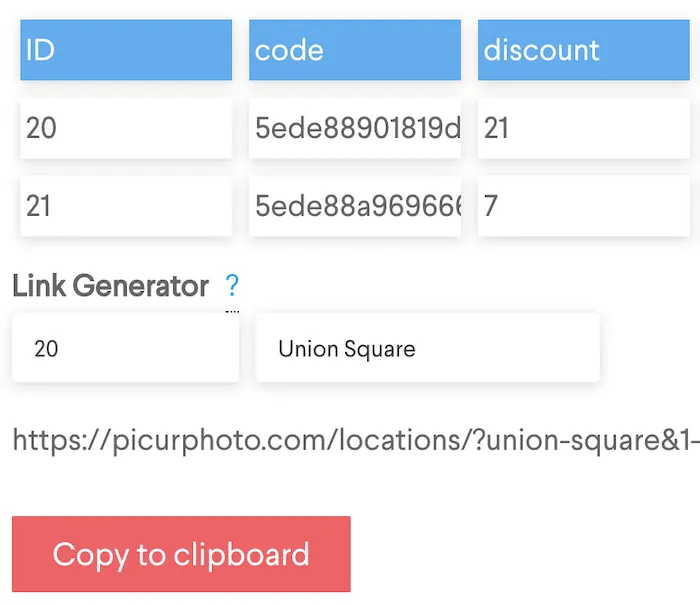Copy the generated link with the red button
Viewport: 700px width, 605px height.
point(181,554)
